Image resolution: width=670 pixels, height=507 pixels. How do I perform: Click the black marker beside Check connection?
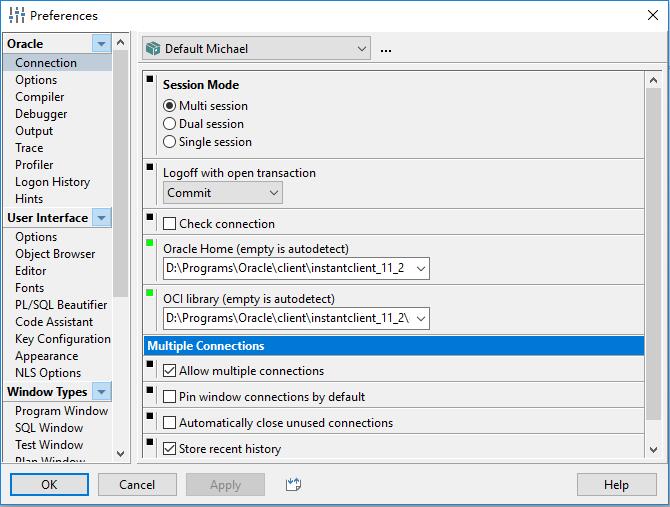pos(151,217)
